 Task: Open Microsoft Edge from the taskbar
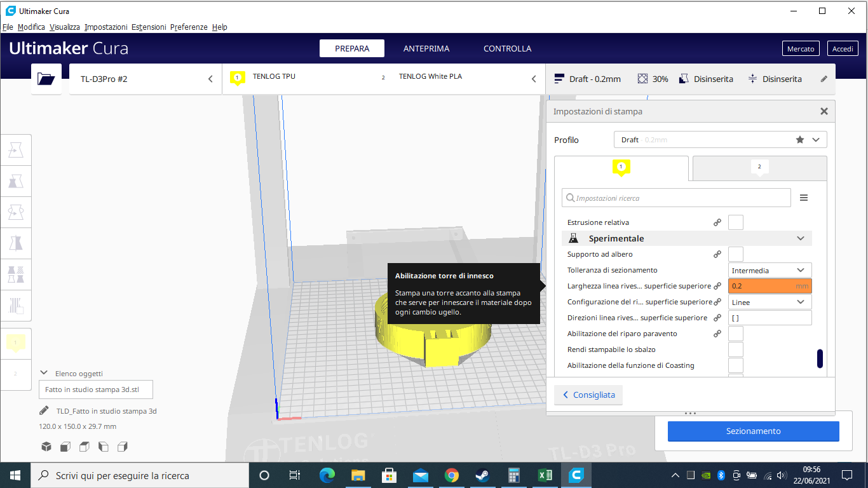point(327,475)
